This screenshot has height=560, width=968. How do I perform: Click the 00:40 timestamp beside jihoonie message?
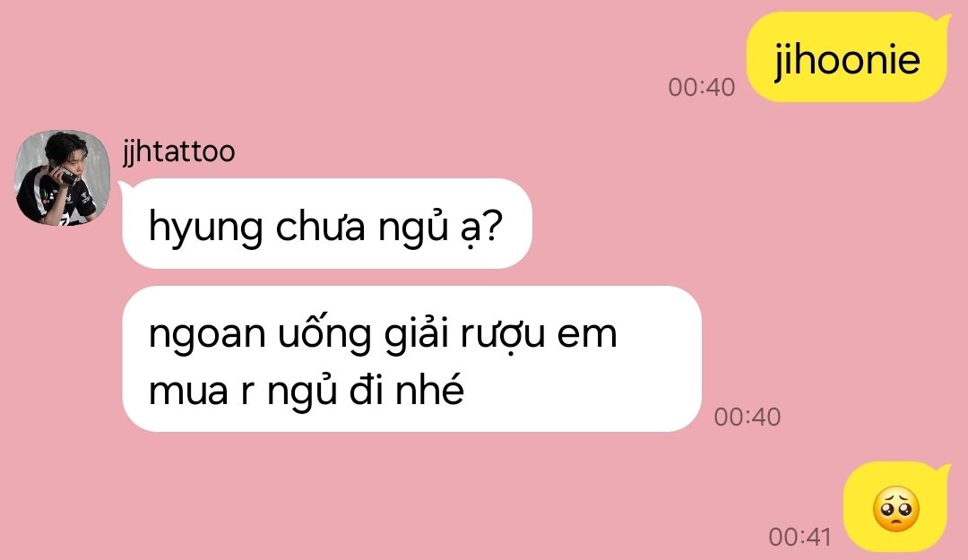(x=701, y=88)
